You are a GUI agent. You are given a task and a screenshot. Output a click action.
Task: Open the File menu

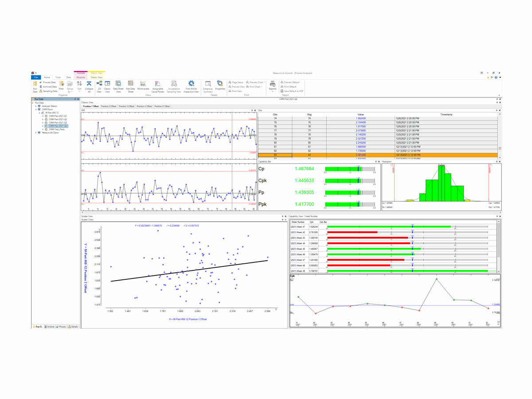[x=36, y=77]
